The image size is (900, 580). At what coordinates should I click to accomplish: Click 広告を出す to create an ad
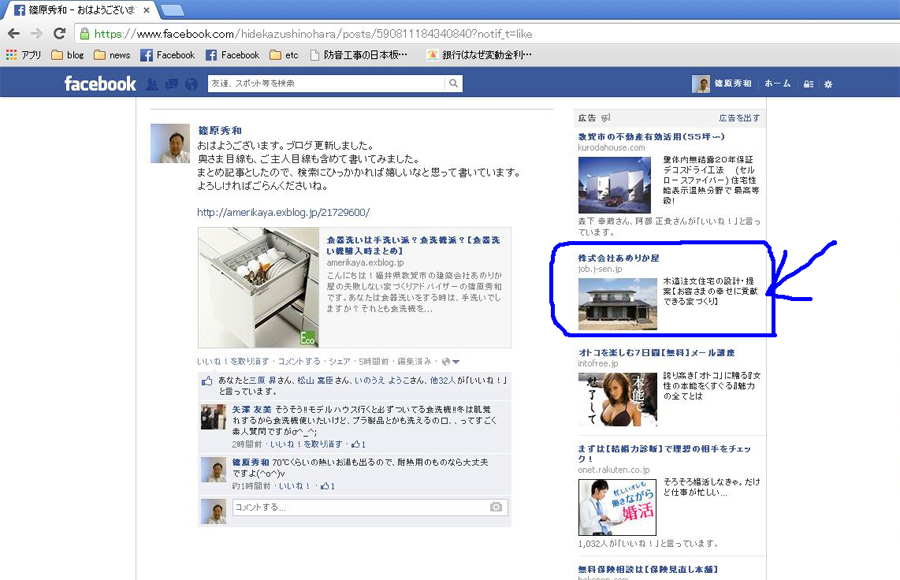pyautogui.click(x=739, y=118)
